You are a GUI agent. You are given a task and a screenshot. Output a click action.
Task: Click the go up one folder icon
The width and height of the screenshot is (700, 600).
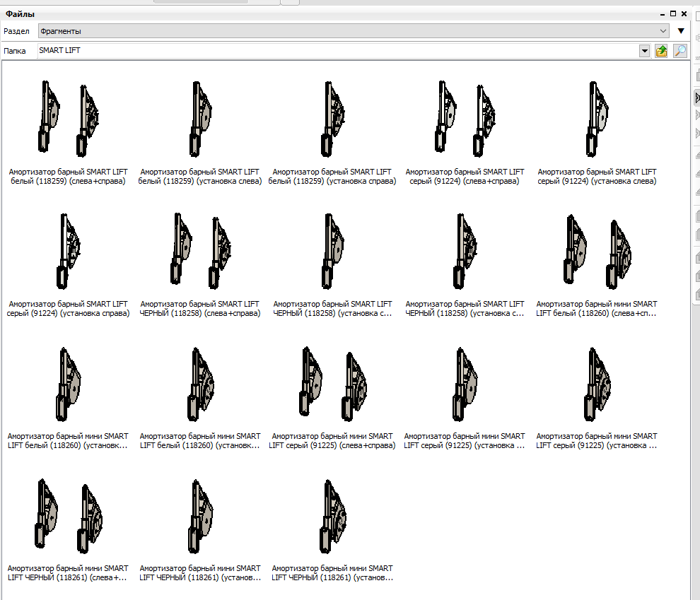tap(661, 51)
